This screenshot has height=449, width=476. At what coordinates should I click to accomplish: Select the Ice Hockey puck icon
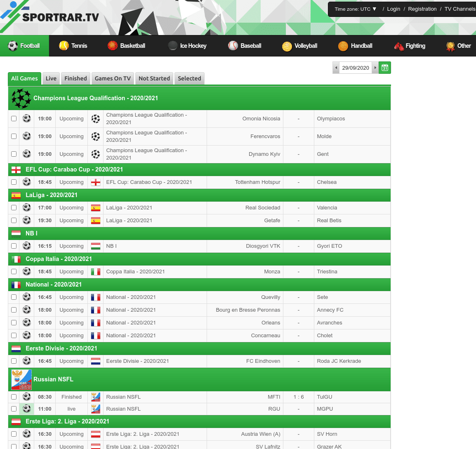tap(173, 46)
